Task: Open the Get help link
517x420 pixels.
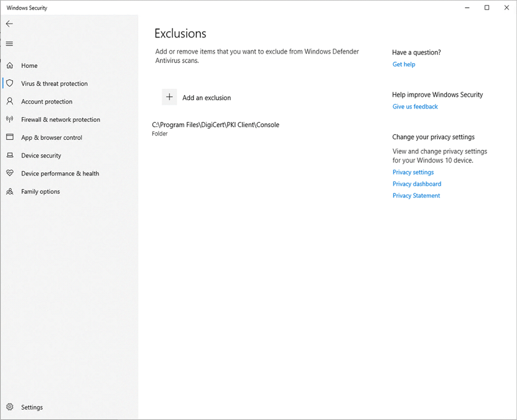Action: point(404,64)
